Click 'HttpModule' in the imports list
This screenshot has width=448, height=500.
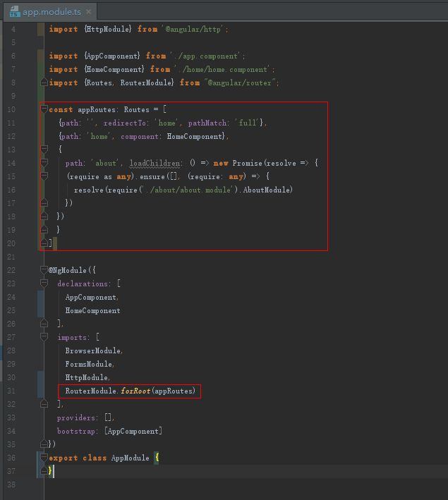[87, 377]
